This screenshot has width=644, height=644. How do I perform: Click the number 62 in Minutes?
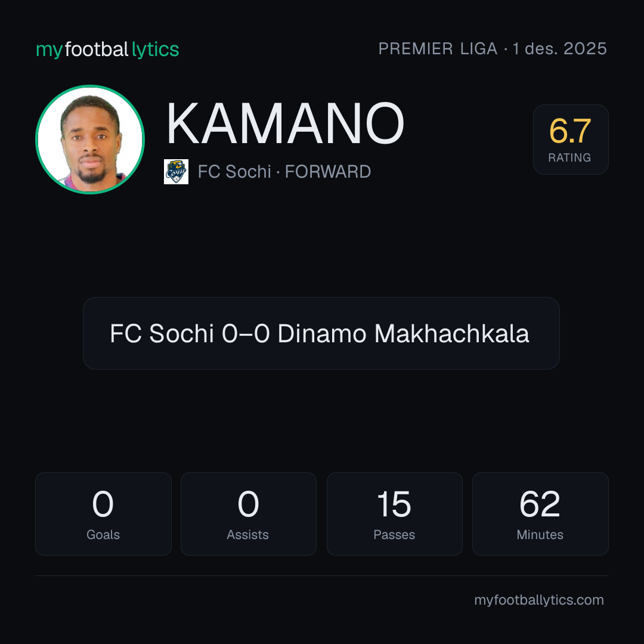pyautogui.click(x=540, y=503)
